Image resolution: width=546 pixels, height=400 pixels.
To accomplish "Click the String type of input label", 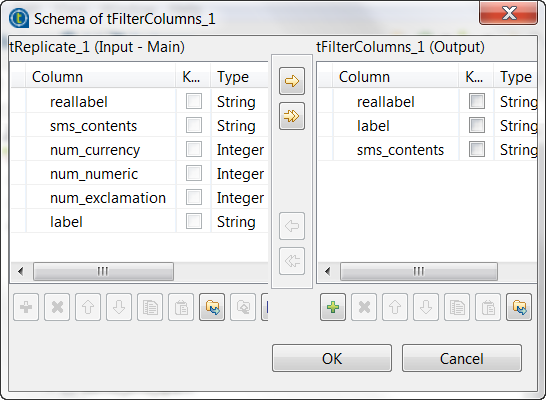I will click(236, 222).
